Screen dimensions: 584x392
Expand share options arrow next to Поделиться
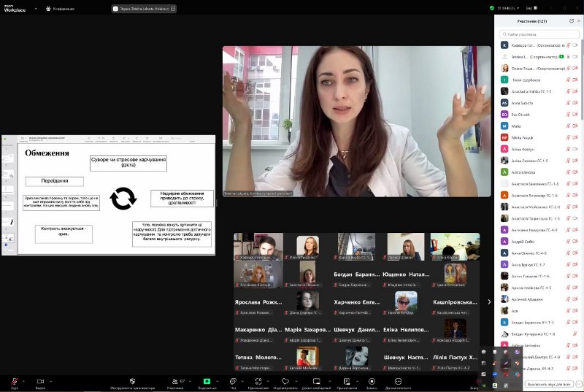pyautogui.click(x=217, y=381)
